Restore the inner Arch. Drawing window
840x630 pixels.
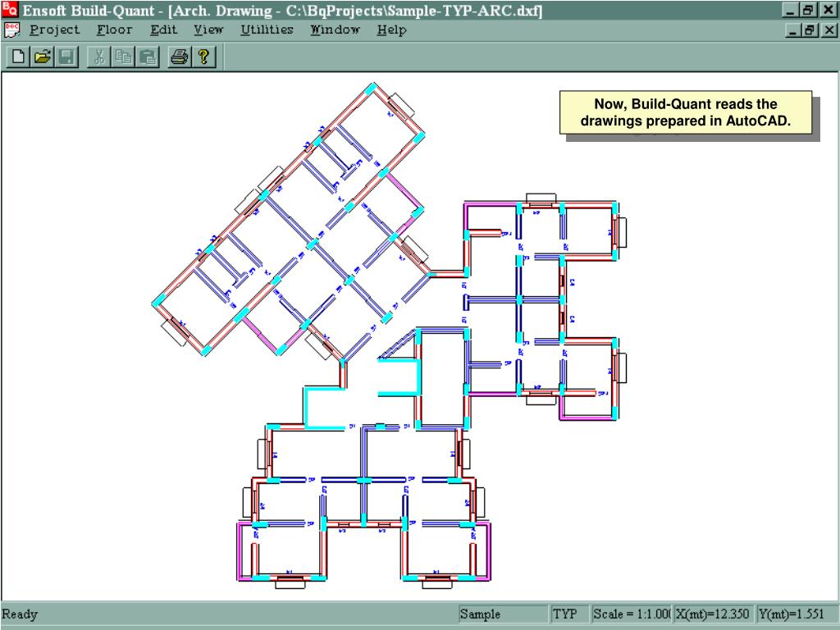click(x=810, y=30)
